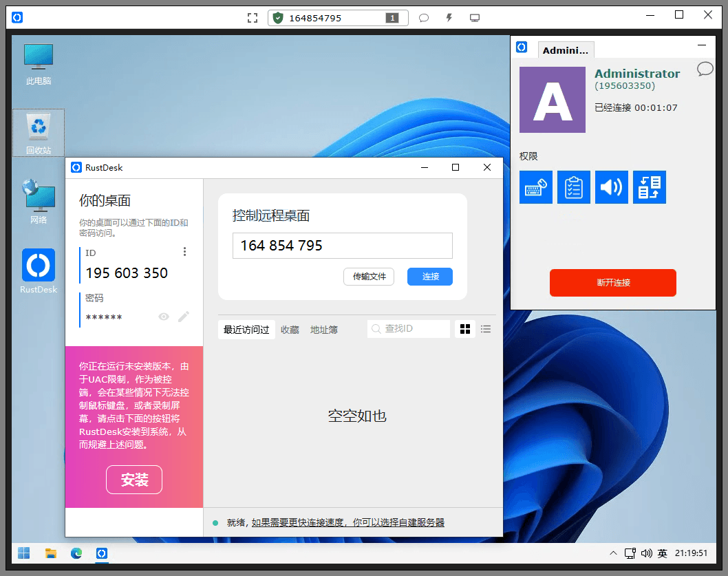
Task: Expand the session chat panel on the right
Action: [x=705, y=69]
